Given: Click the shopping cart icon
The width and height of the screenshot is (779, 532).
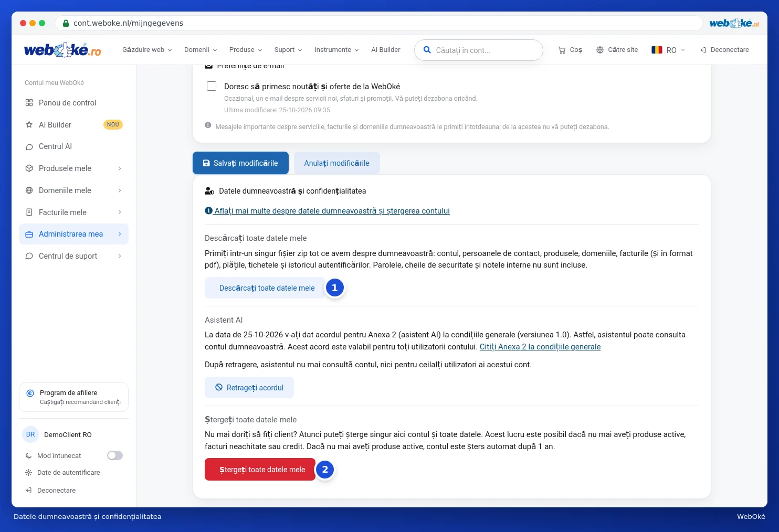Looking at the screenshot, I should pyautogui.click(x=562, y=50).
